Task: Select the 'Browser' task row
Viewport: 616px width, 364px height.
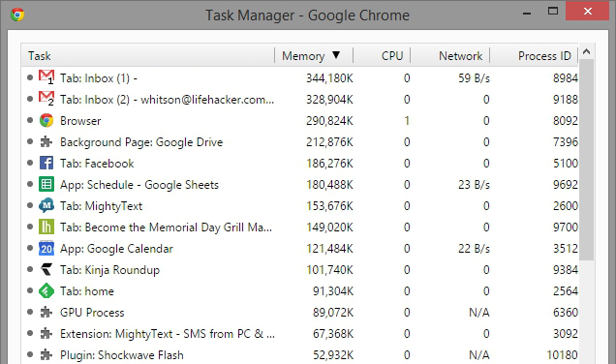Action: [x=299, y=121]
